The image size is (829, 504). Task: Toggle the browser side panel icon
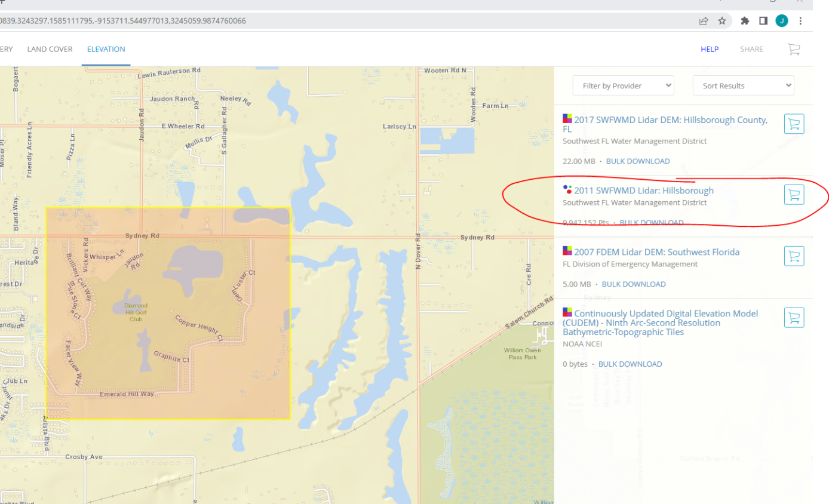click(763, 21)
